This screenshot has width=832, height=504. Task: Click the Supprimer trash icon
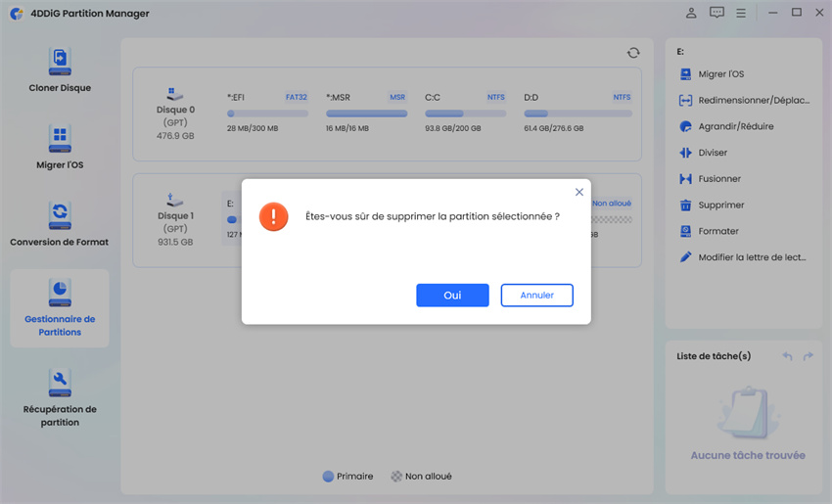[x=685, y=205]
